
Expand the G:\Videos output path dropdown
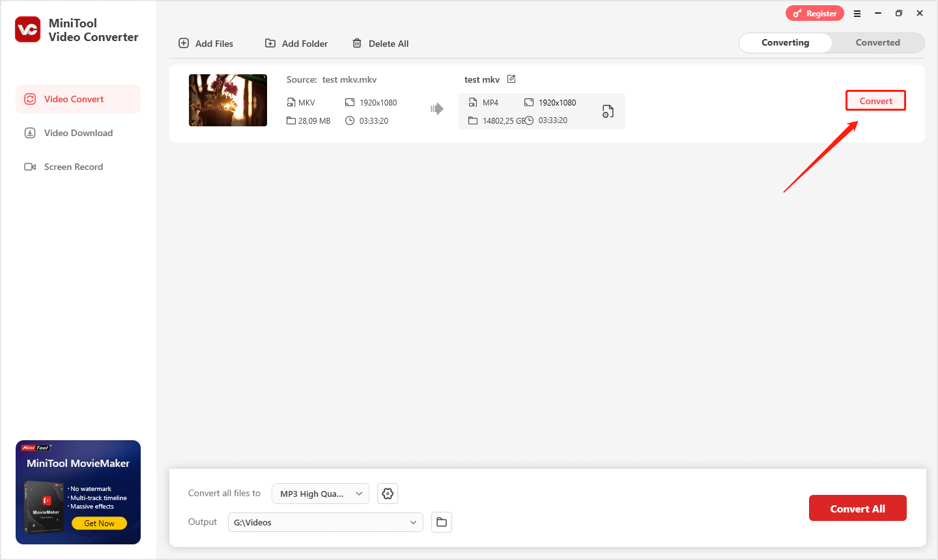(x=326, y=522)
